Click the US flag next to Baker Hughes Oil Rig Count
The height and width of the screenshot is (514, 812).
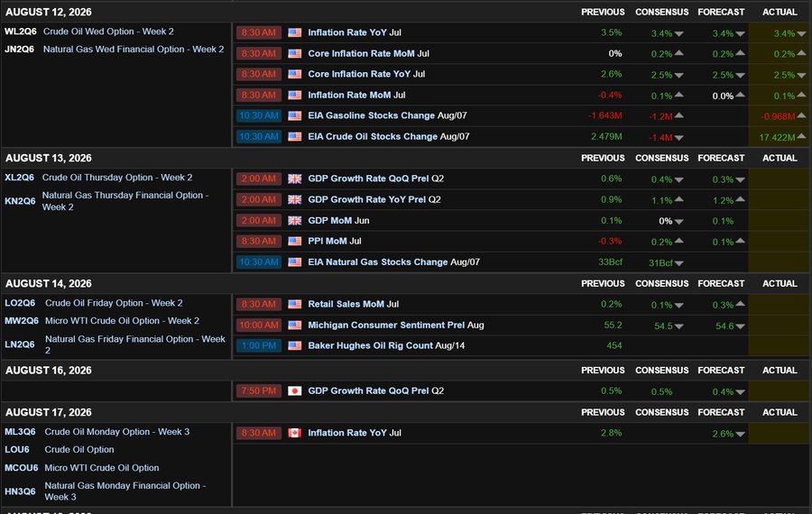(295, 345)
